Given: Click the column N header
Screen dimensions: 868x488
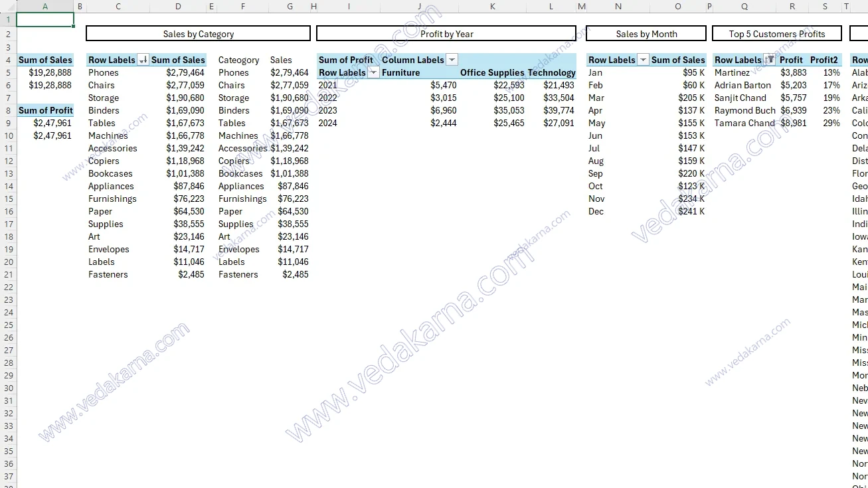Looking at the screenshot, I should (x=618, y=7).
